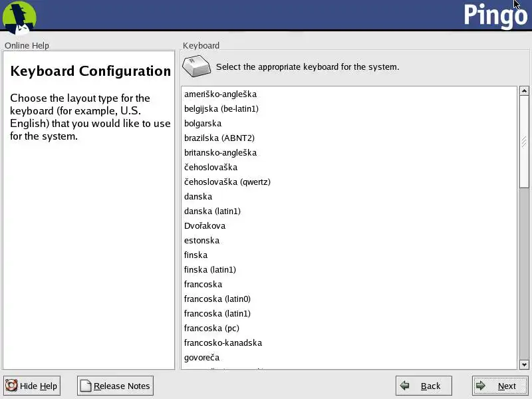Open the Release Notes

click(x=115, y=386)
